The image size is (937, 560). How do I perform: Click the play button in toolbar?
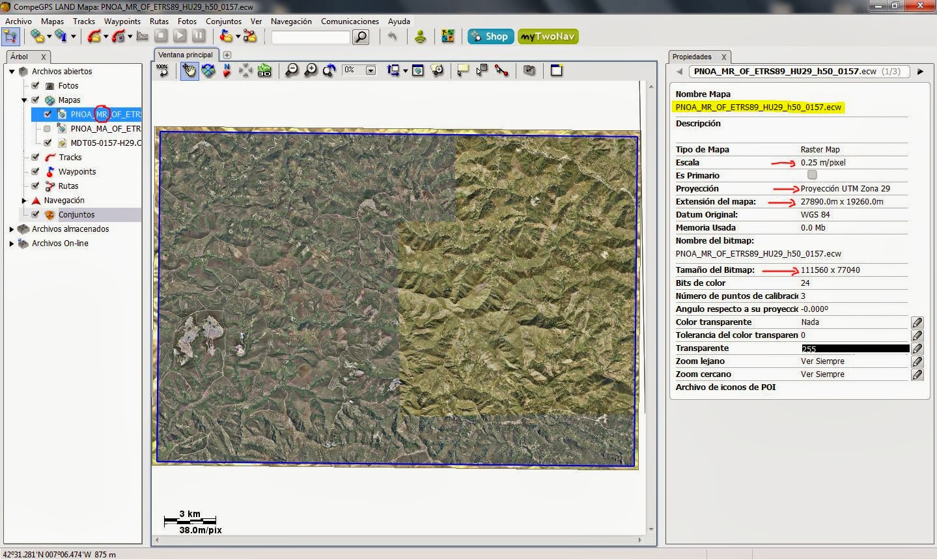[180, 36]
